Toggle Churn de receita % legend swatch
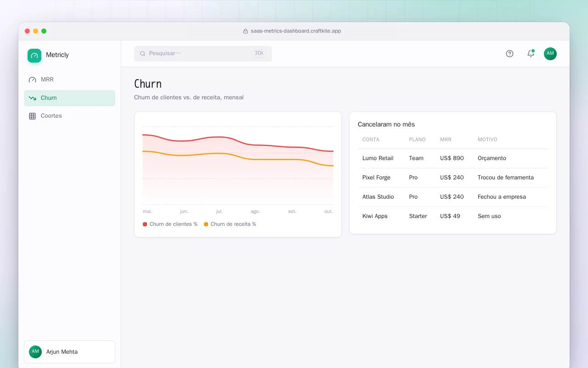Viewport: 588px width, 368px height. [206, 224]
